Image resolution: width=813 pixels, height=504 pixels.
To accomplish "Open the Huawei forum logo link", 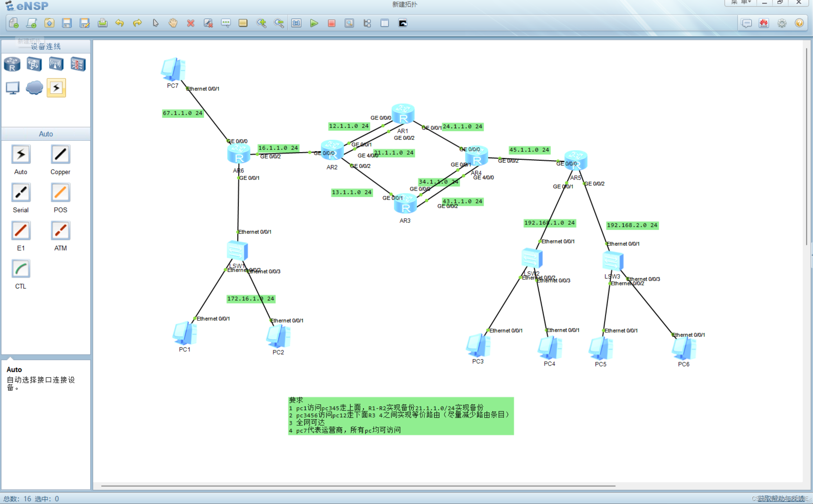I will tap(764, 23).
